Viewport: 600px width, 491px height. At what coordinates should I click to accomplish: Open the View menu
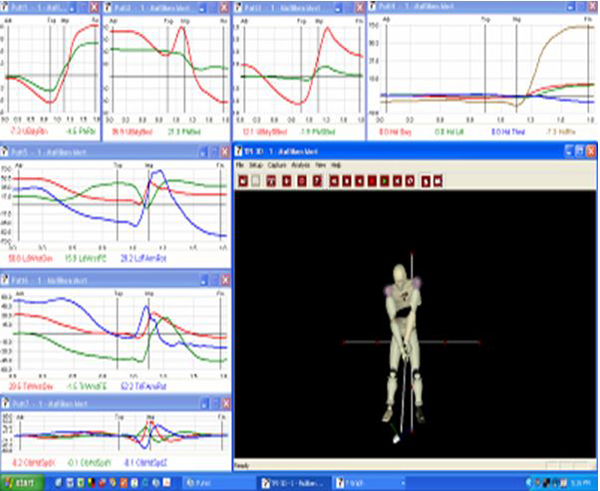pyautogui.click(x=321, y=165)
